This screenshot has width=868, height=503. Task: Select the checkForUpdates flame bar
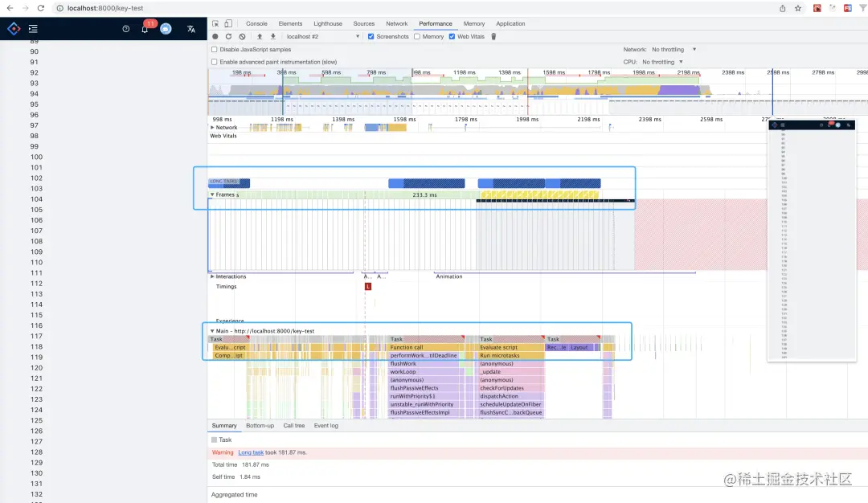[511, 388]
